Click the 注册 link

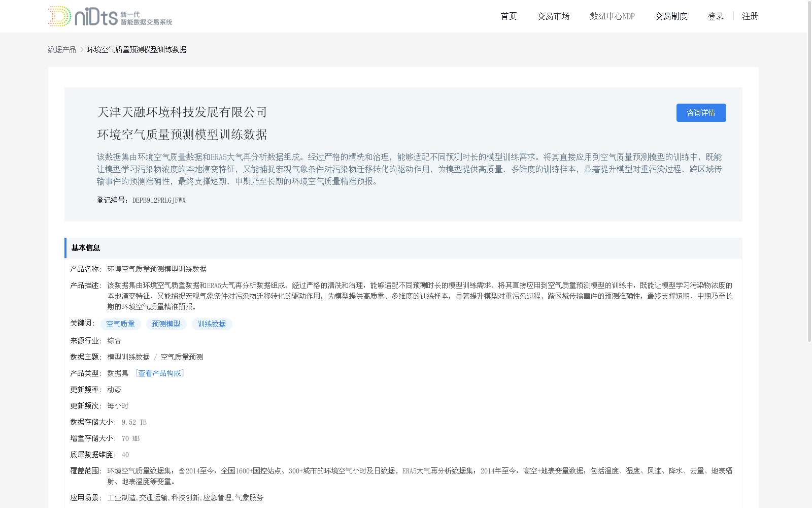click(750, 16)
